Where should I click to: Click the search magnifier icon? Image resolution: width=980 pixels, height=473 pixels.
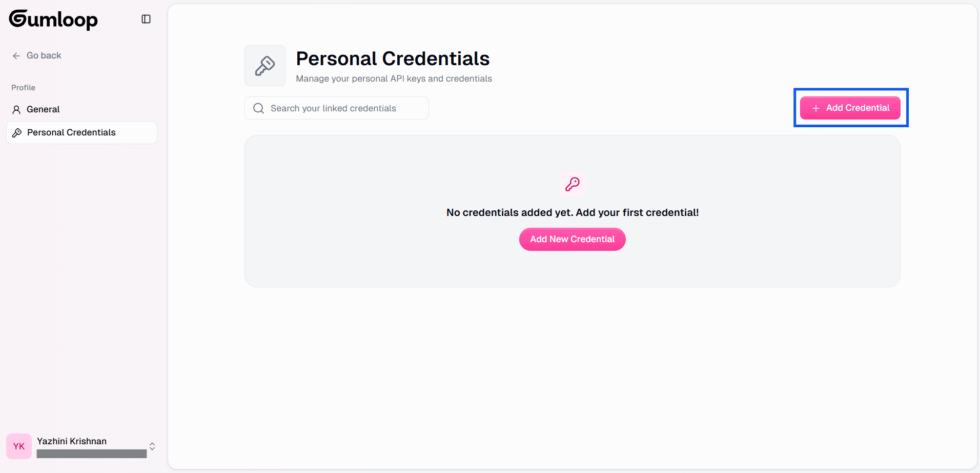point(258,108)
